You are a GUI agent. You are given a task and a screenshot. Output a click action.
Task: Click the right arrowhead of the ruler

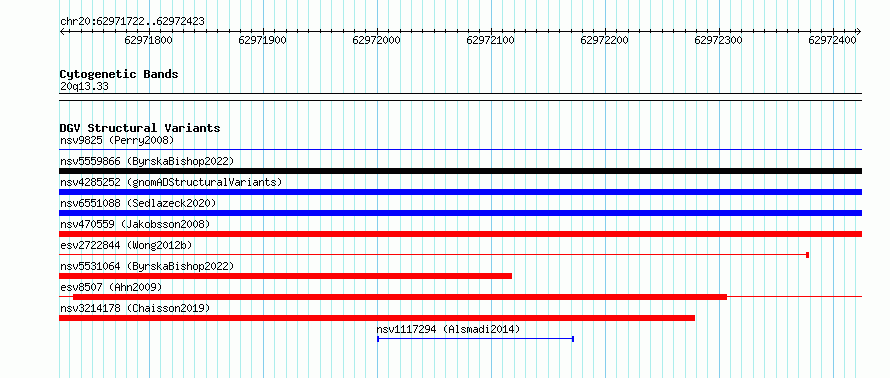(x=859, y=31)
